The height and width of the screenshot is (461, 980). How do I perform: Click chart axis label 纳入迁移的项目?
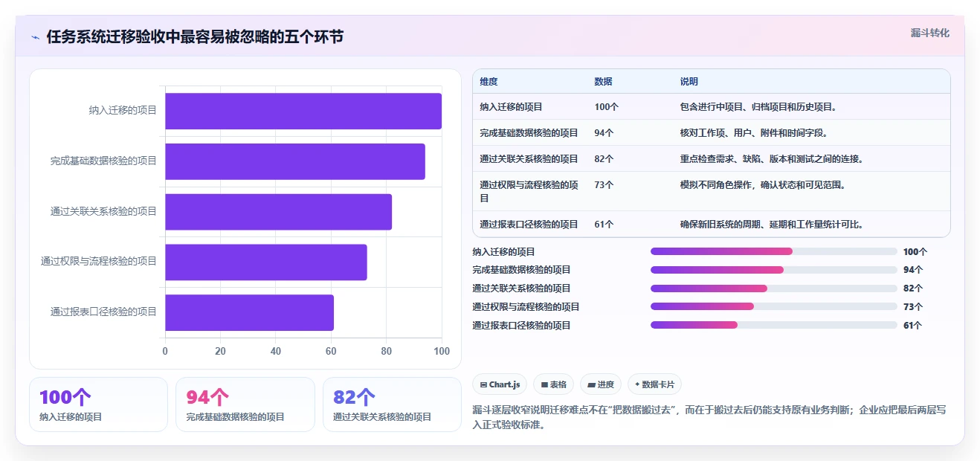point(123,111)
